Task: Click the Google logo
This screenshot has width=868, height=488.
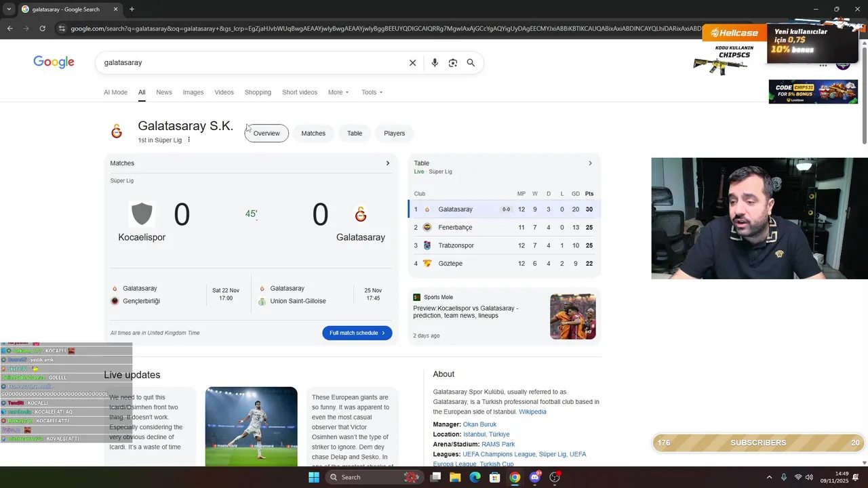Action: click(54, 62)
